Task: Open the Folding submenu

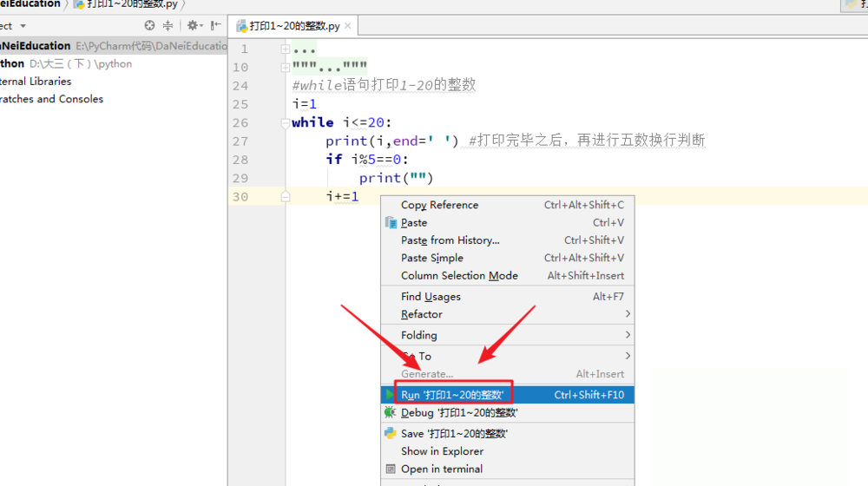Action: pyautogui.click(x=508, y=336)
